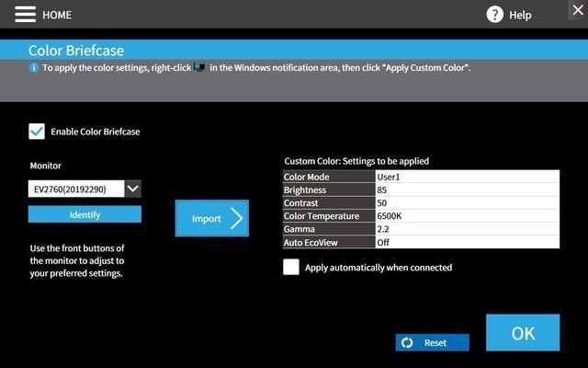Enable Apply automatically when connected

[x=291, y=268]
